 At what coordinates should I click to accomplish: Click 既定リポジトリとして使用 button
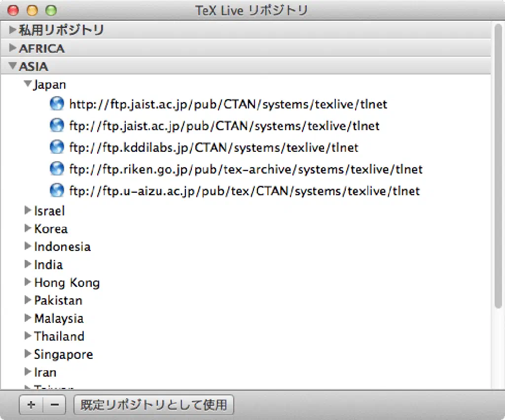tap(153, 405)
